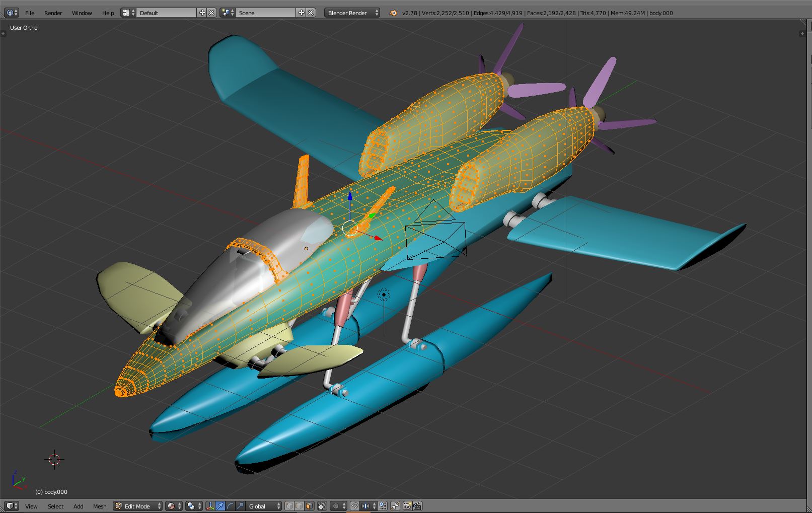The height and width of the screenshot is (513, 812).
Task: Click the 'User Ortho' view label
Action: pos(24,28)
